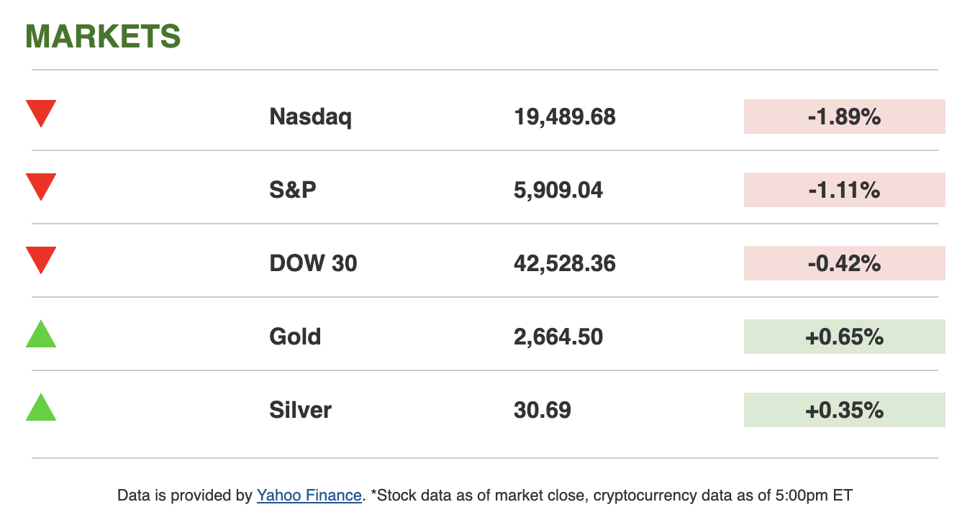Click the Gold commodity label
Image resolution: width=980 pixels, height=525 pixels.
[295, 337]
